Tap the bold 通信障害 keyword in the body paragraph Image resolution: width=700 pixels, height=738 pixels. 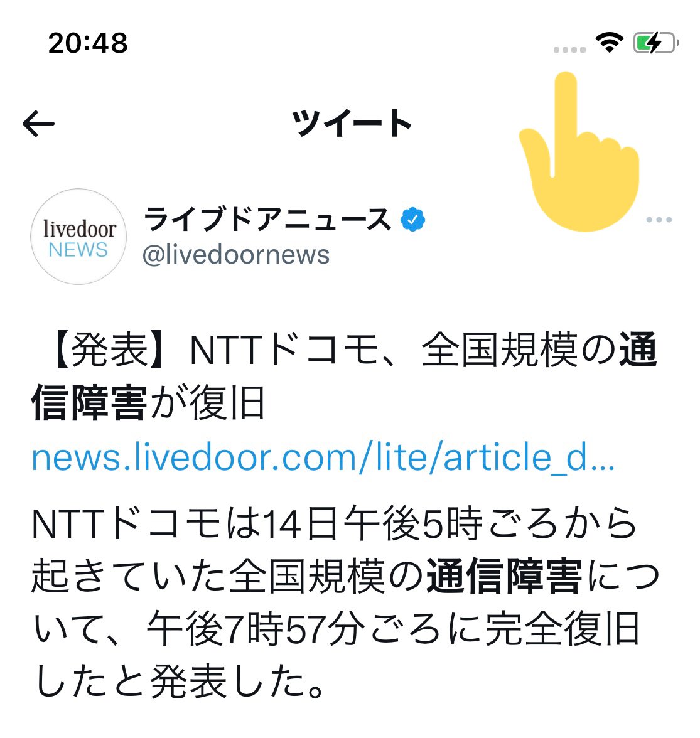[x=505, y=576]
